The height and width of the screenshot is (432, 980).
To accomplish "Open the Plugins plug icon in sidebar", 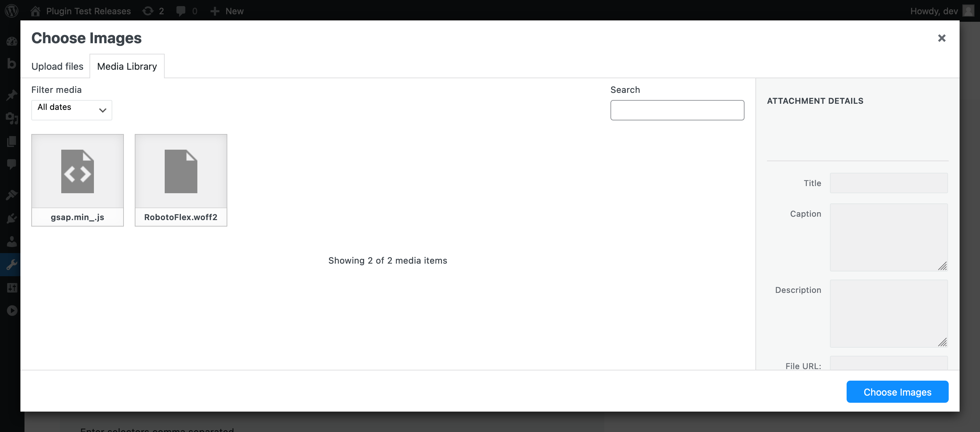I will (x=12, y=218).
